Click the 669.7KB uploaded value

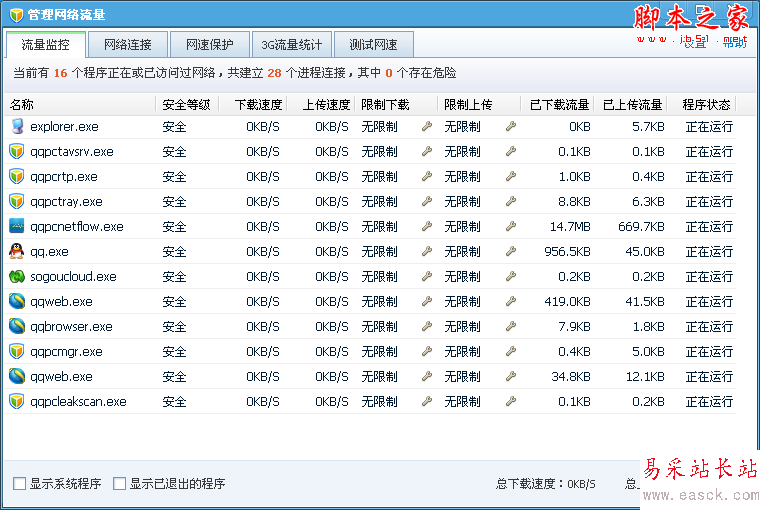coord(641,226)
